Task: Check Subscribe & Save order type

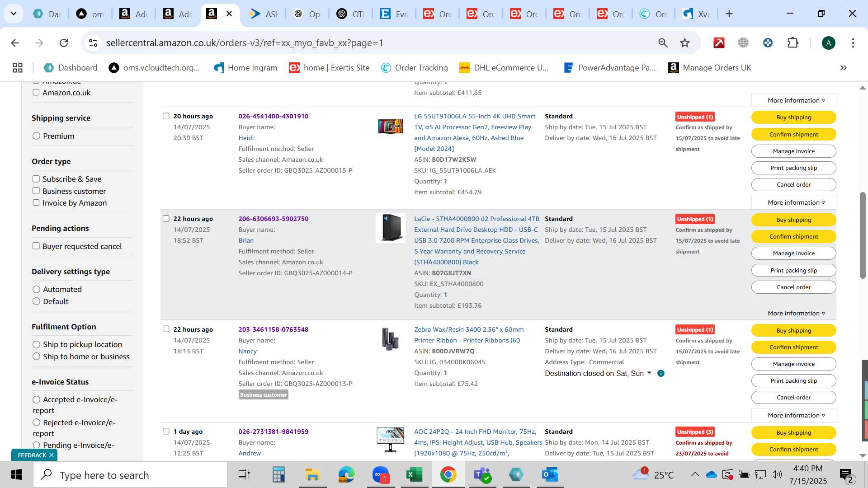Action: (36, 178)
